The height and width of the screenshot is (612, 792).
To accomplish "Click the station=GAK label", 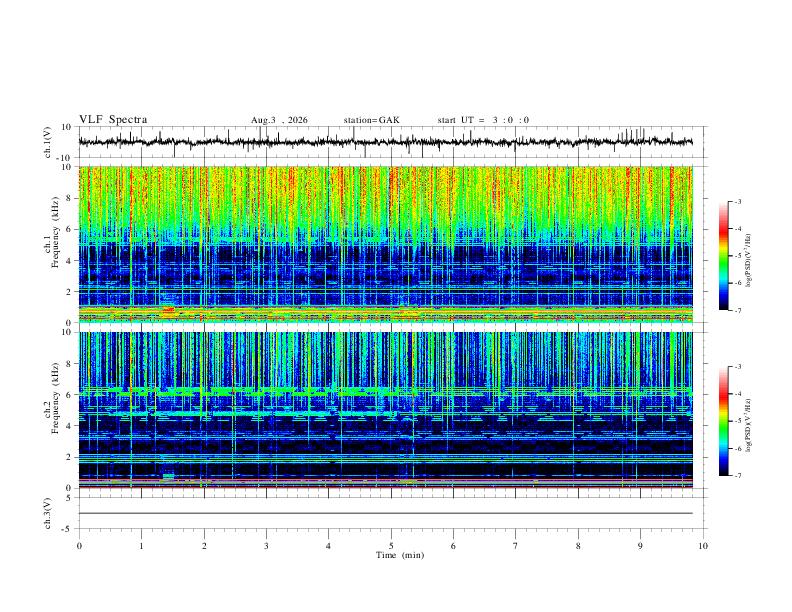I will tap(372, 120).
